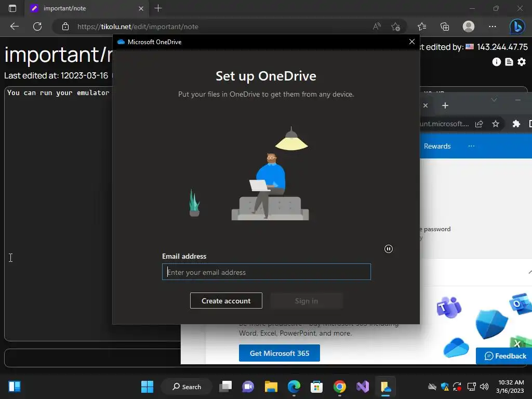Screen dimensions: 532x399
Task: Open Read aloud in Edge address bar
Action: pyautogui.click(x=377, y=26)
